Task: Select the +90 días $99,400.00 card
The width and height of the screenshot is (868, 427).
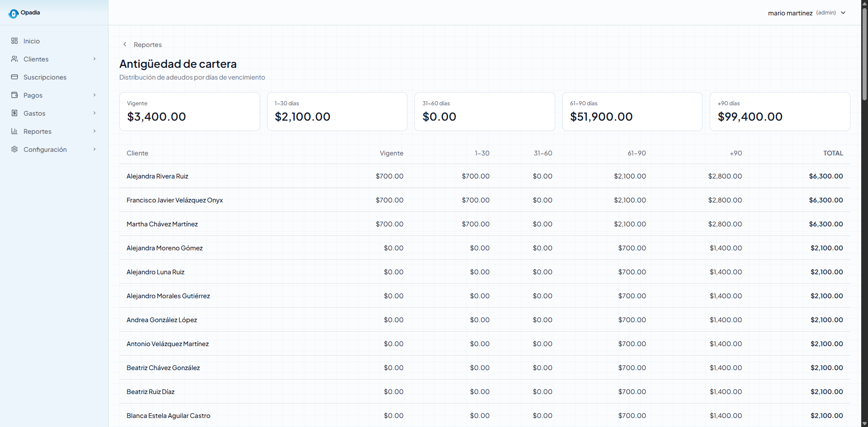Action: click(780, 112)
